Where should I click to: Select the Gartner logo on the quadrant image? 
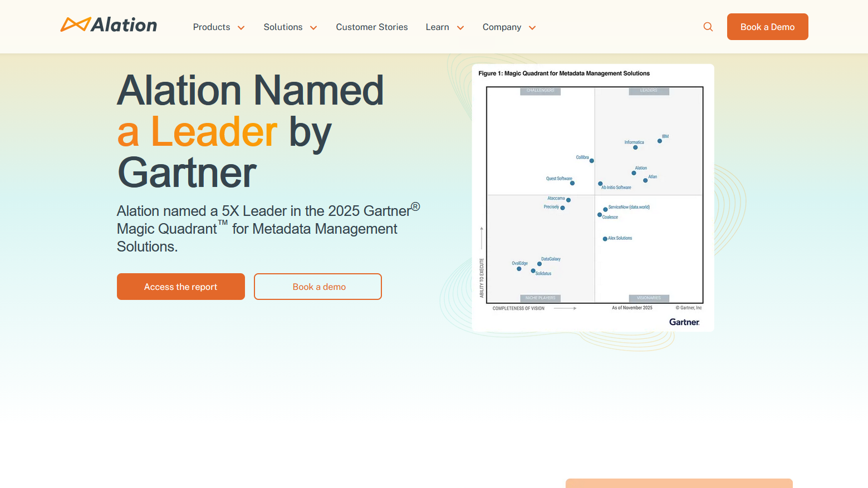[684, 322]
